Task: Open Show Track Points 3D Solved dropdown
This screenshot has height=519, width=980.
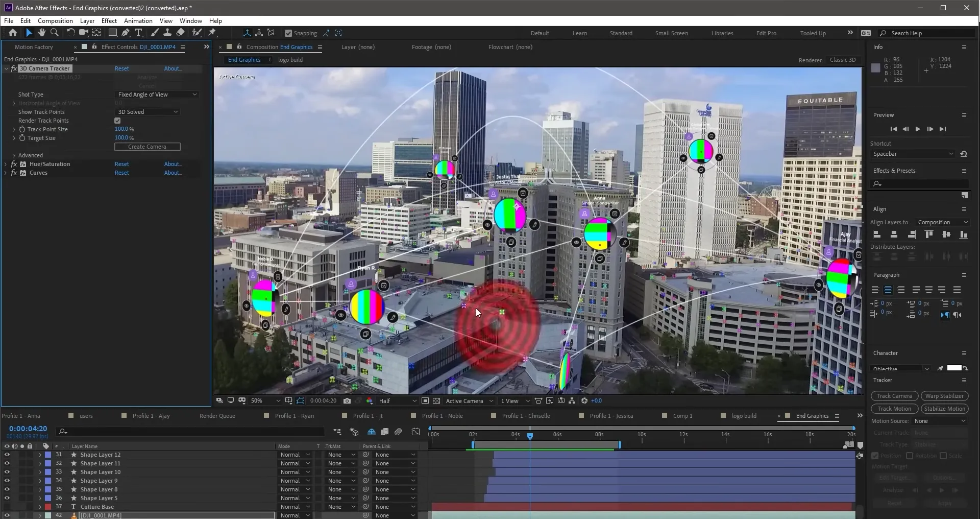Action: [x=148, y=112]
